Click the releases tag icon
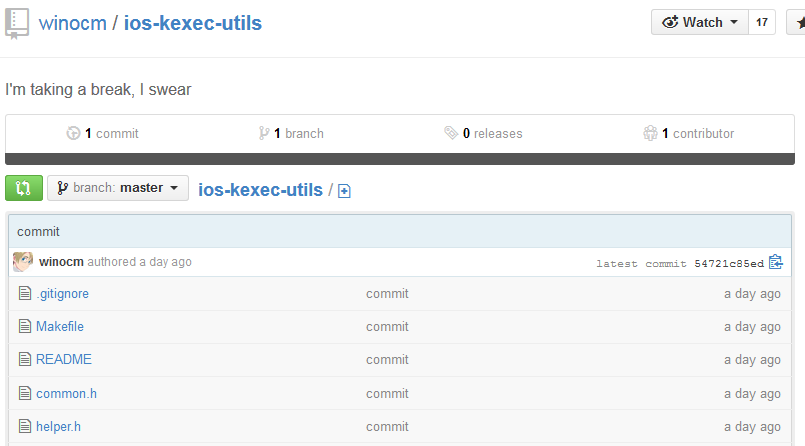The image size is (805, 446). coord(451,133)
